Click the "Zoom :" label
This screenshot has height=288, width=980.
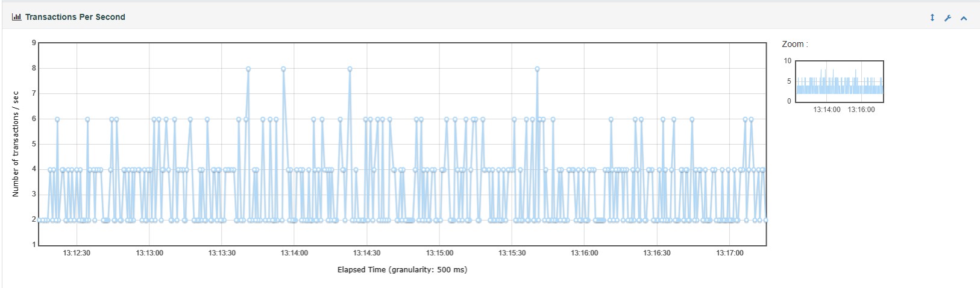pos(794,44)
